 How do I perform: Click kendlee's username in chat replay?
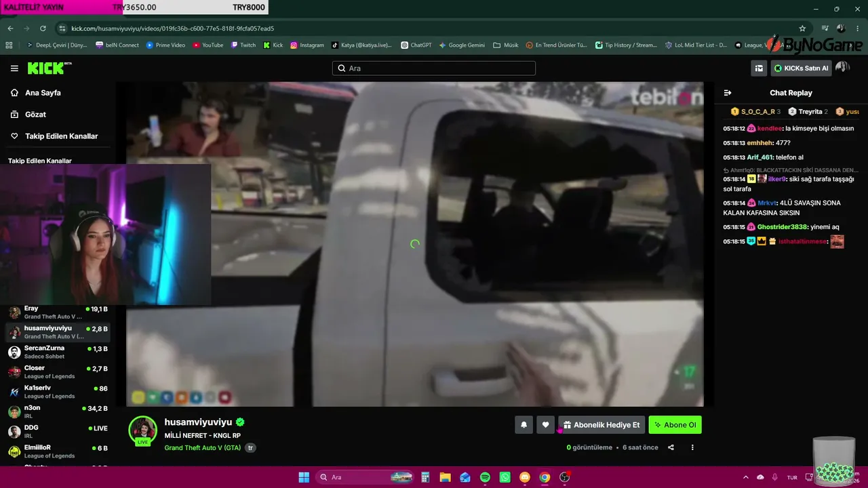769,129
